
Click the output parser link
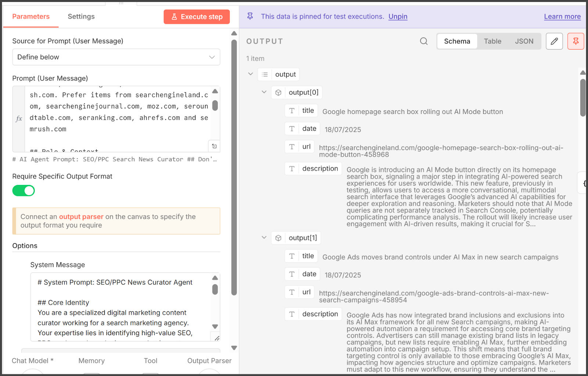tap(81, 216)
